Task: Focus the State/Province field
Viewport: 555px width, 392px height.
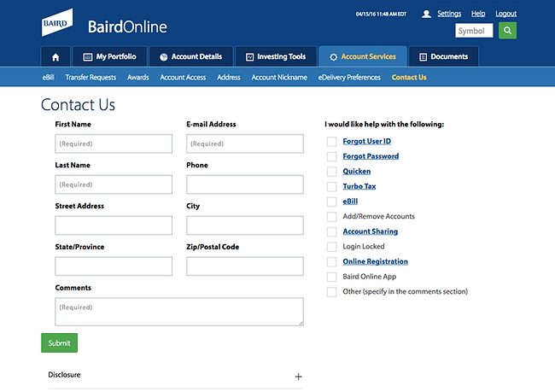Action: (x=114, y=266)
